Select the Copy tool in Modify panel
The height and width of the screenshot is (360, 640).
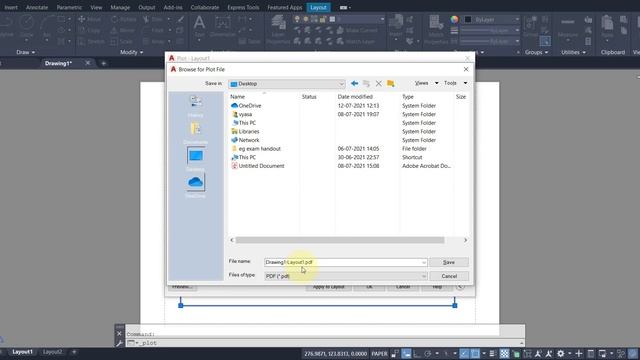(89, 30)
